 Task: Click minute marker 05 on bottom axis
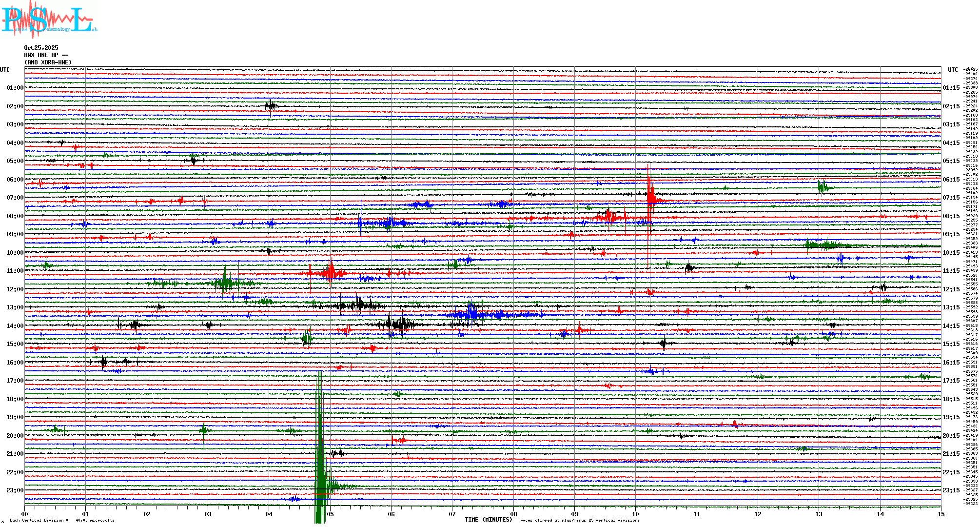[x=330, y=514]
